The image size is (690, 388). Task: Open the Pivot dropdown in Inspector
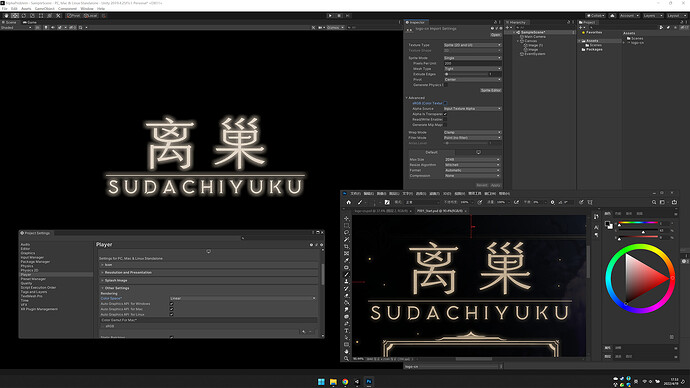472,80
